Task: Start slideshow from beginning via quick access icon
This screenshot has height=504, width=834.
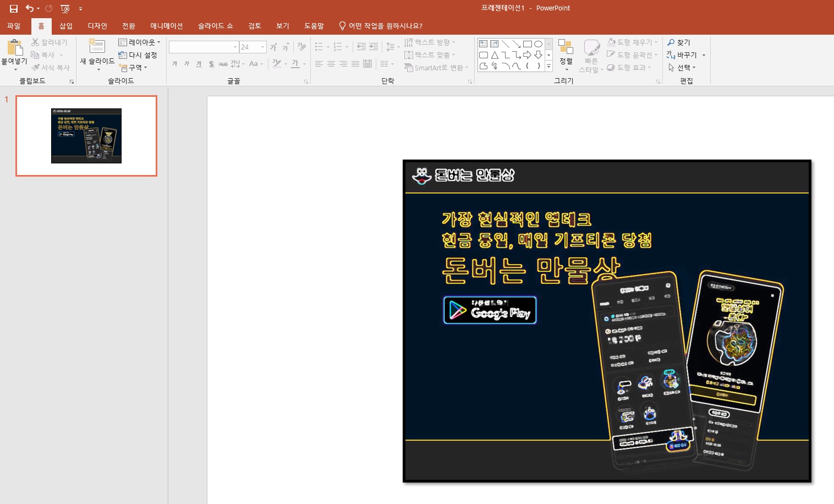Action: [65, 8]
